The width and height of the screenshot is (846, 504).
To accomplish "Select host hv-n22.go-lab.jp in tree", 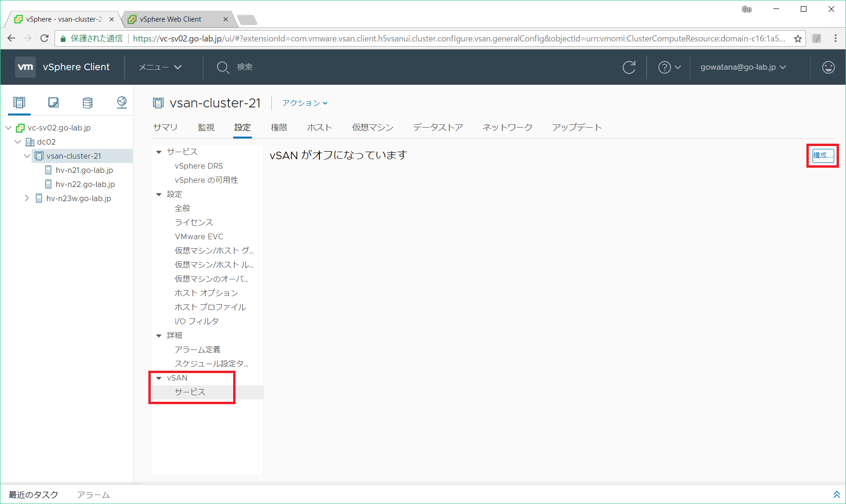I will (x=85, y=184).
